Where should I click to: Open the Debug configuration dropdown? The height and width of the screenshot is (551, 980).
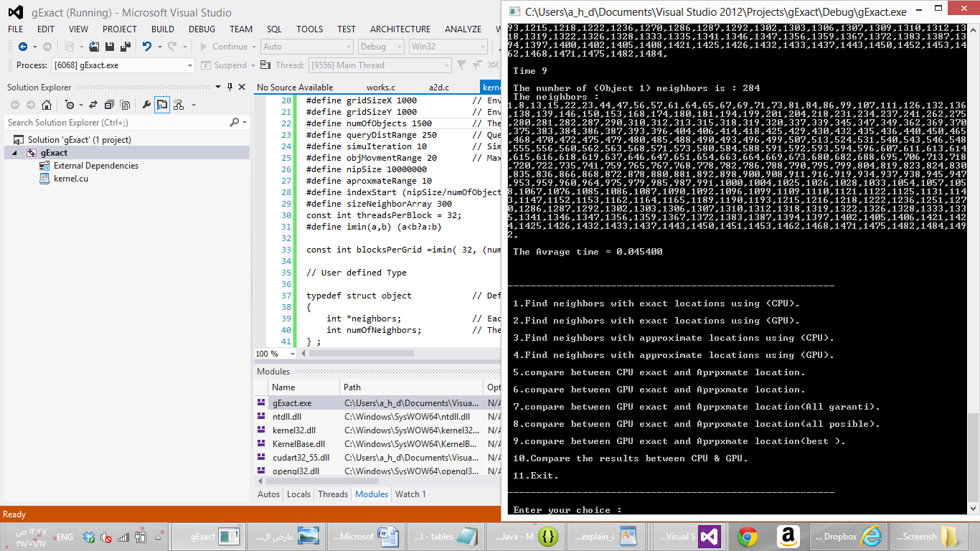pos(381,47)
